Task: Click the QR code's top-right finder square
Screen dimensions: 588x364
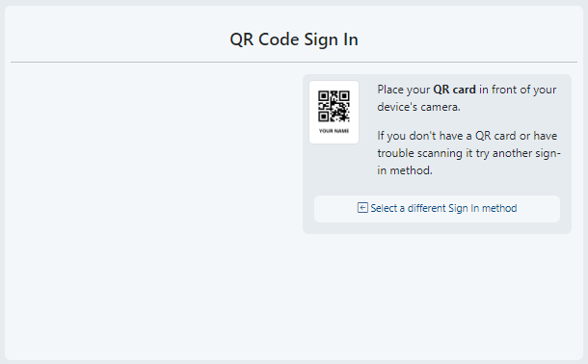Action: (345, 95)
